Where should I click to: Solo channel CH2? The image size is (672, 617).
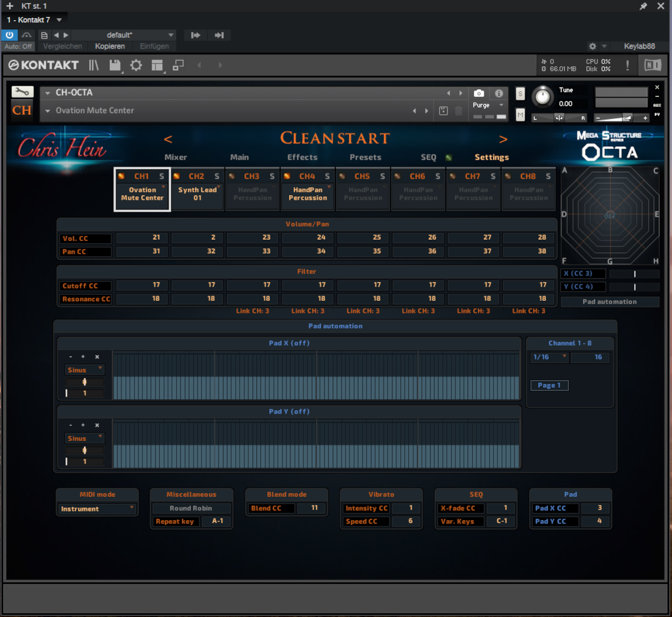217,177
